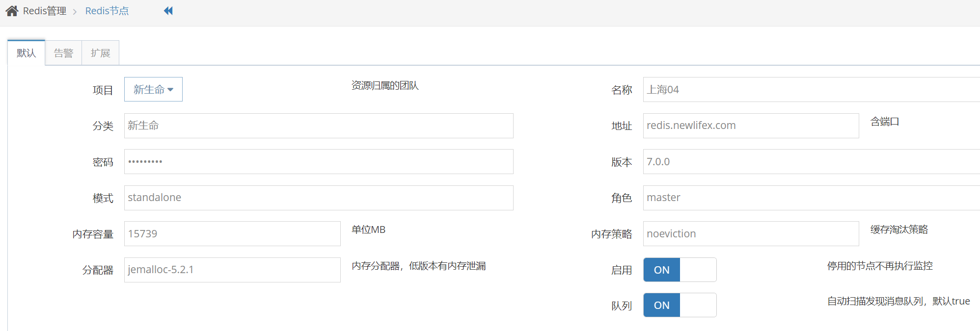Switch to the 告警 tab
The width and height of the screenshot is (980, 331).
(63, 53)
